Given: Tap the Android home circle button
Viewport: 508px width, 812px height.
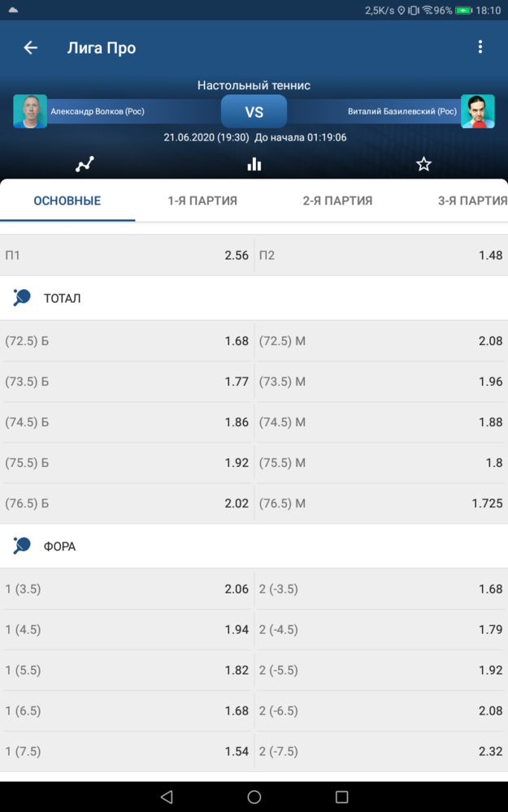Looking at the screenshot, I should point(254,797).
